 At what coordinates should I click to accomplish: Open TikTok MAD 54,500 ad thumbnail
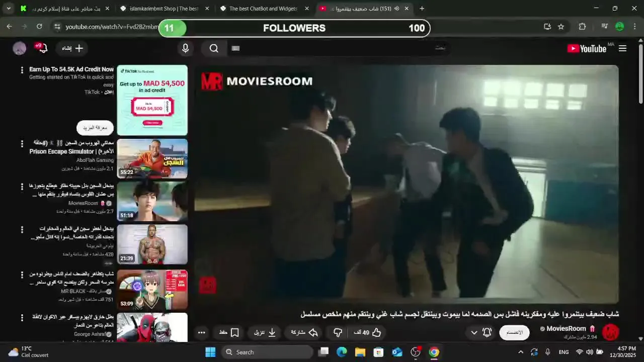[x=152, y=100]
